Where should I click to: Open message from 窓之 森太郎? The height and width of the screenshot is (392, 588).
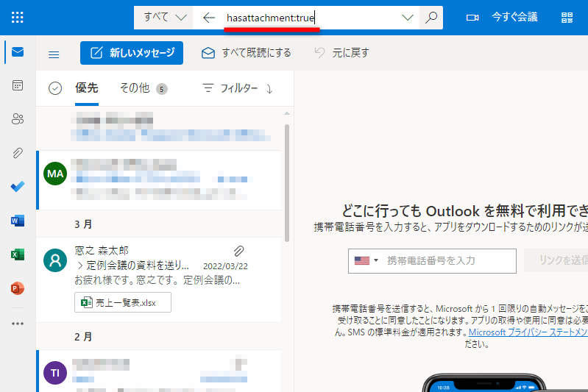pos(159,279)
